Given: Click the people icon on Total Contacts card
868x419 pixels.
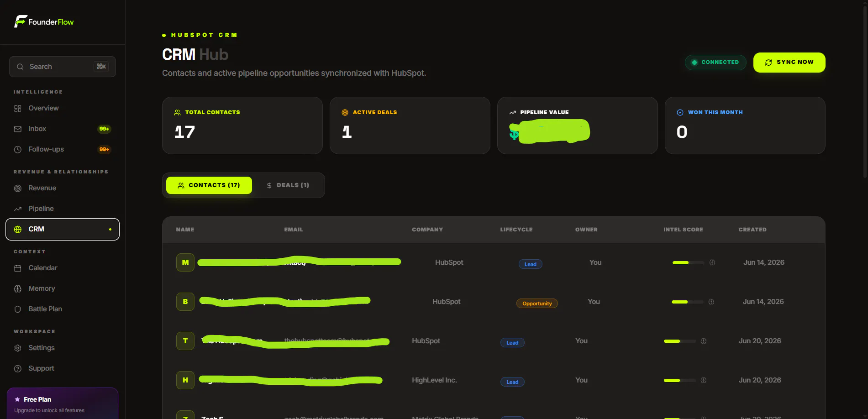Looking at the screenshot, I should (178, 112).
